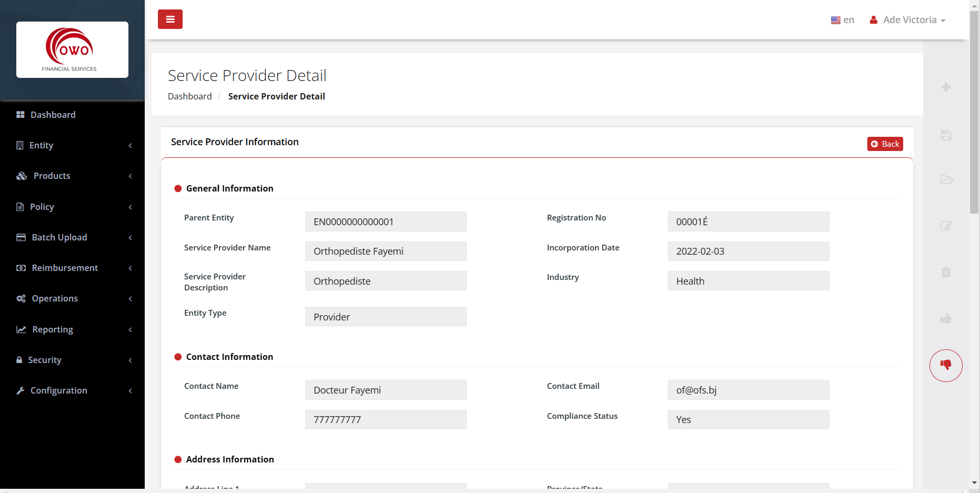The image size is (980, 493).
Task: Click the US flag language icon
Action: (835, 20)
